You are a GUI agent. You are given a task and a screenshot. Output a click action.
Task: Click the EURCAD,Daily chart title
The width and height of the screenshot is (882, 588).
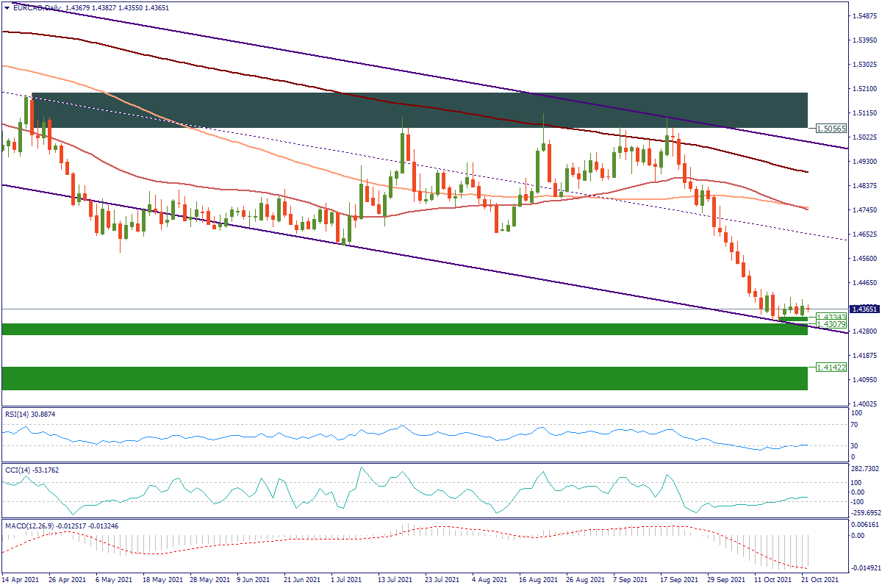37,7
